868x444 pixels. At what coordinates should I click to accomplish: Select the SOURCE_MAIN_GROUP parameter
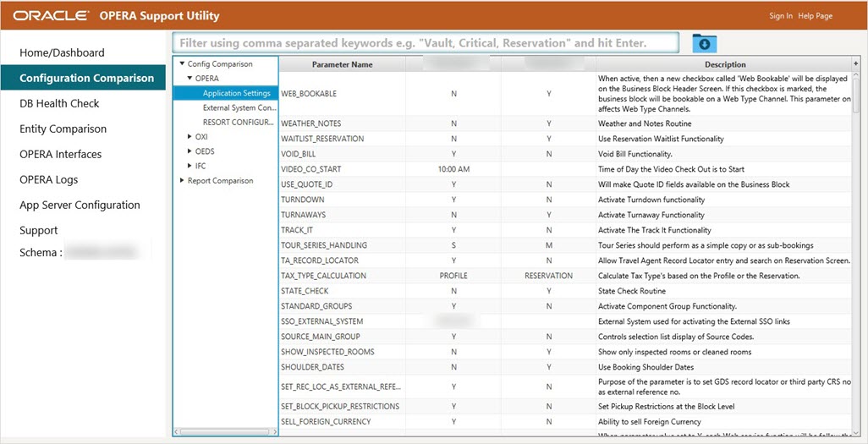321,337
